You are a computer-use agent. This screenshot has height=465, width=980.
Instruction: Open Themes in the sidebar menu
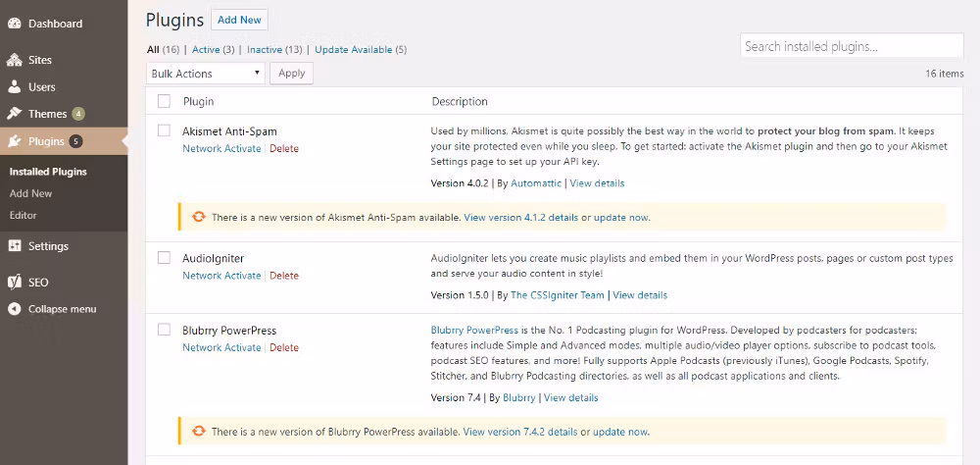point(47,114)
